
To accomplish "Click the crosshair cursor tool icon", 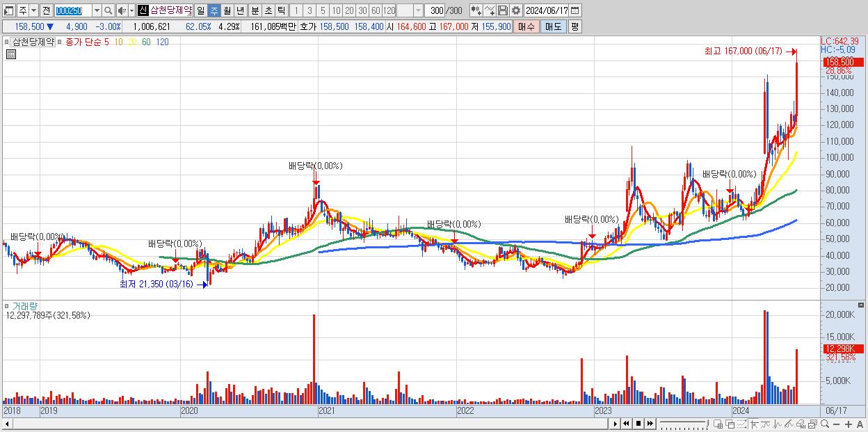I will click(x=755, y=424).
